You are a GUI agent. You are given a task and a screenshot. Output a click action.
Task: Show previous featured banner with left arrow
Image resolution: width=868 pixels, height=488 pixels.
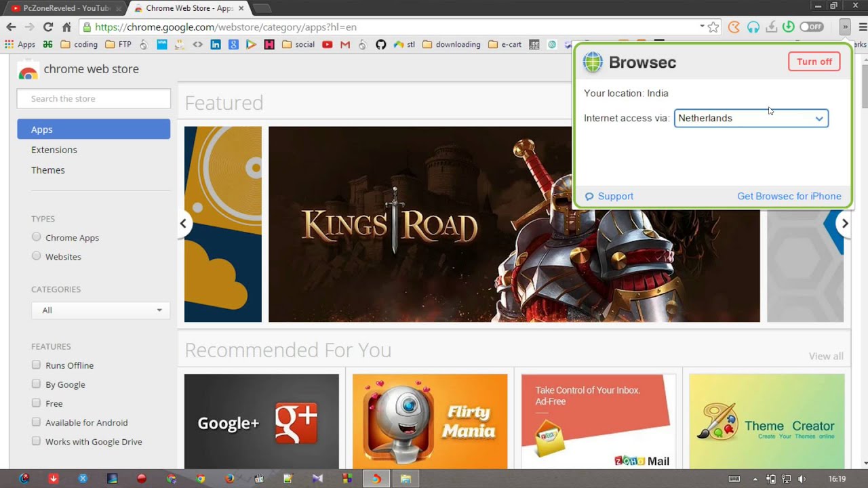183,224
